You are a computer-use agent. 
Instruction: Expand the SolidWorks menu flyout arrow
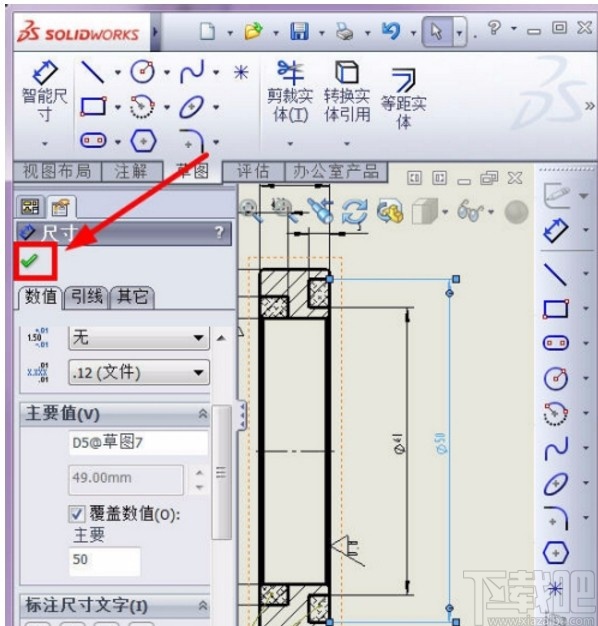coord(156,31)
